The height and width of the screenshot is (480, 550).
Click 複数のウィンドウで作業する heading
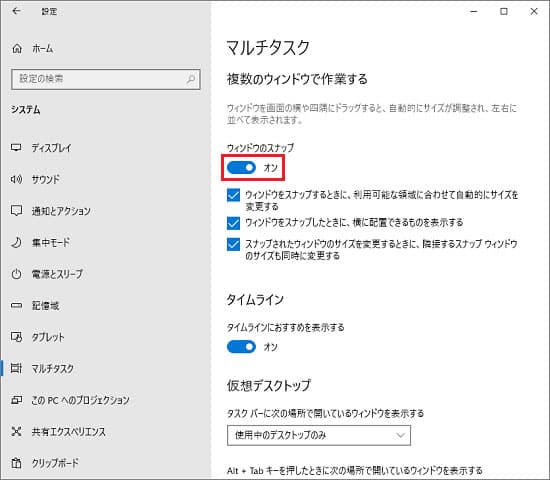[x=297, y=79]
